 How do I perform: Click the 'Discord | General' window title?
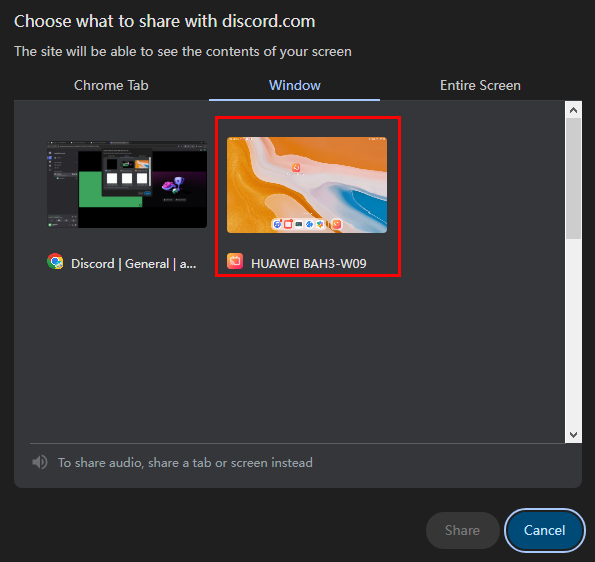tap(134, 263)
